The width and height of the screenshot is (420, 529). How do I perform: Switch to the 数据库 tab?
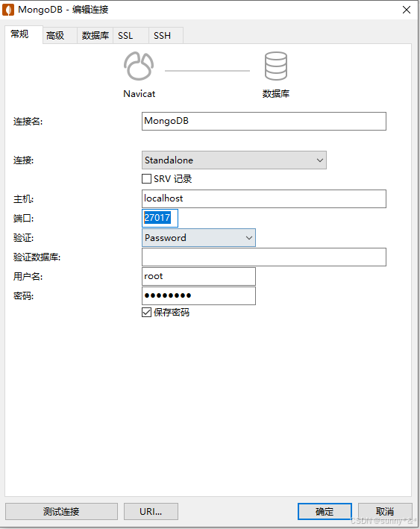click(x=95, y=35)
